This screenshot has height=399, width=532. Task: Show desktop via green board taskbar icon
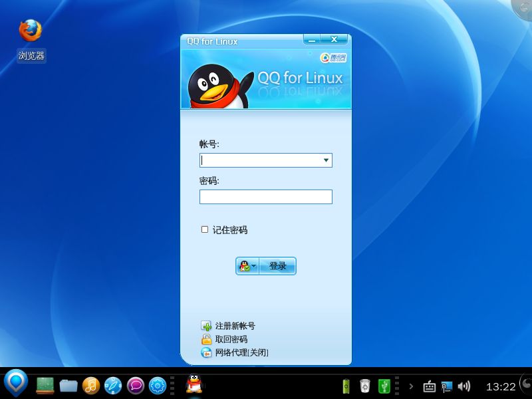tap(45, 386)
